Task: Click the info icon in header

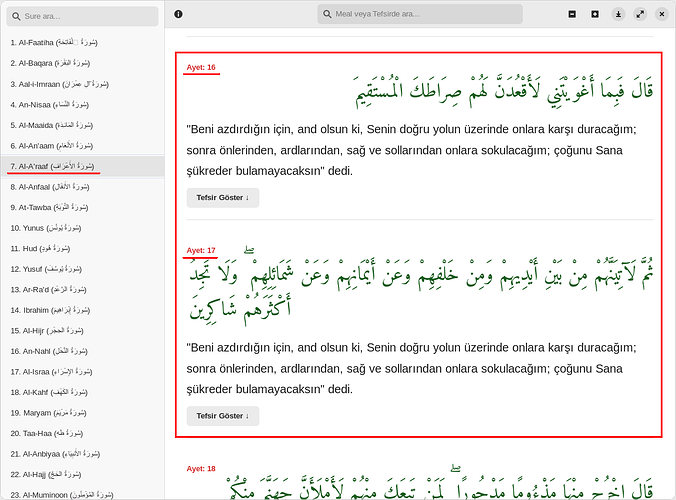Action: 178,14
